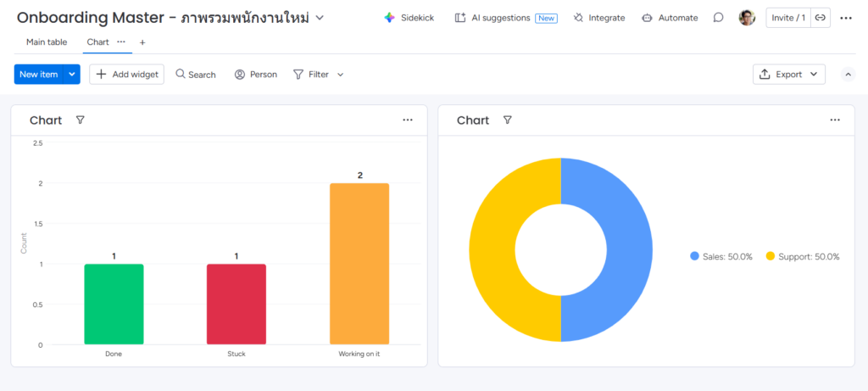This screenshot has height=391, width=868.
Task: Open the Integrate option
Action: click(598, 18)
